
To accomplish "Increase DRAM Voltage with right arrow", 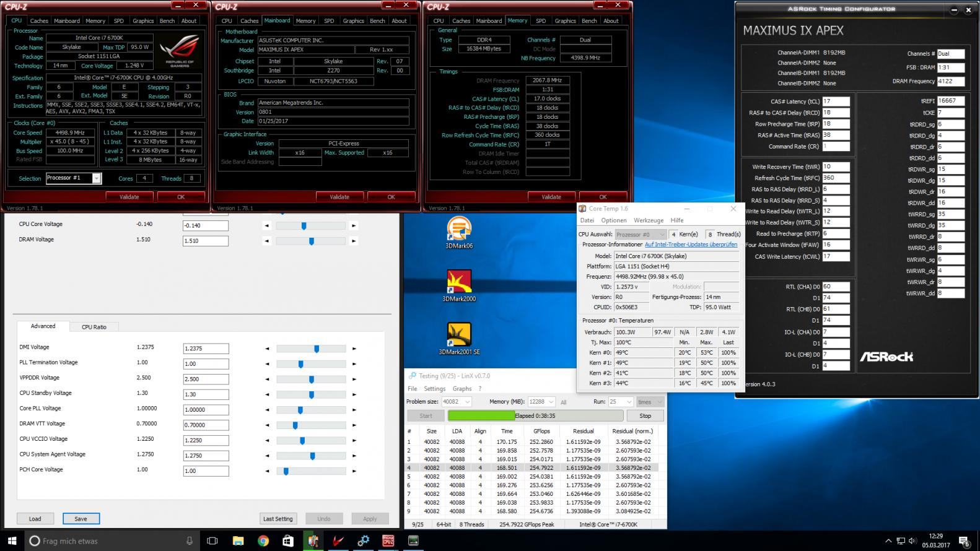I will [x=354, y=241].
